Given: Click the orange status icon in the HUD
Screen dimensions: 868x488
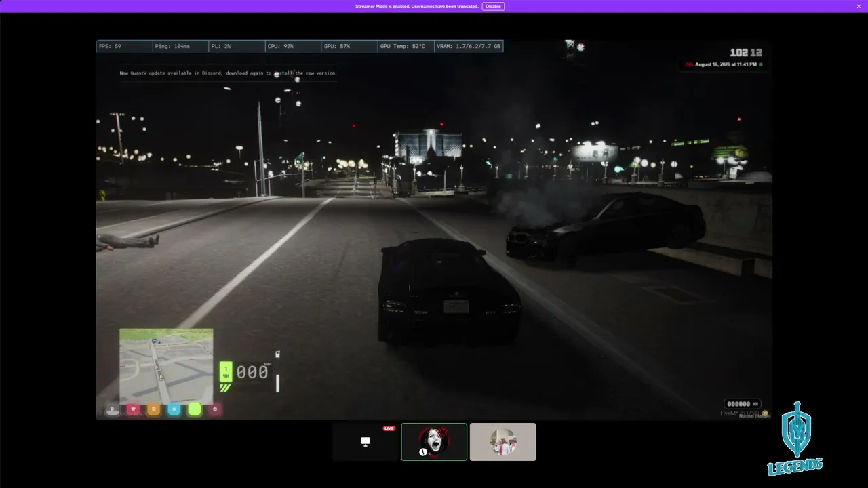Looking at the screenshot, I should pos(154,409).
